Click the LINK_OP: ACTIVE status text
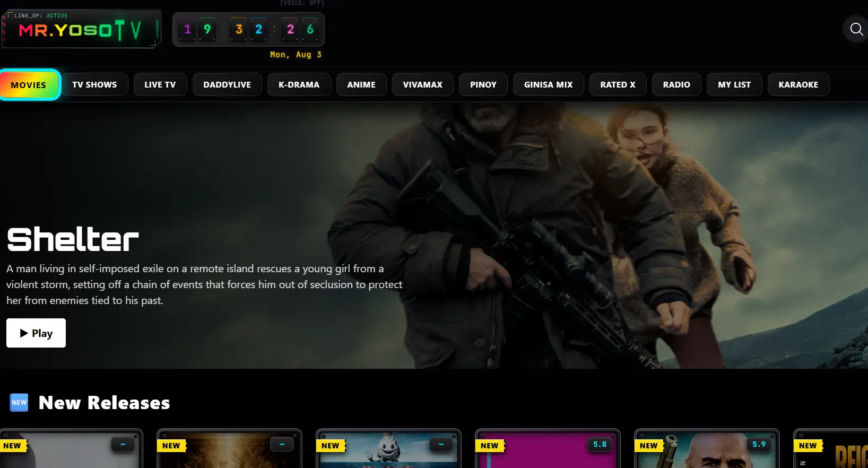 pyautogui.click(x=41, y=16)
